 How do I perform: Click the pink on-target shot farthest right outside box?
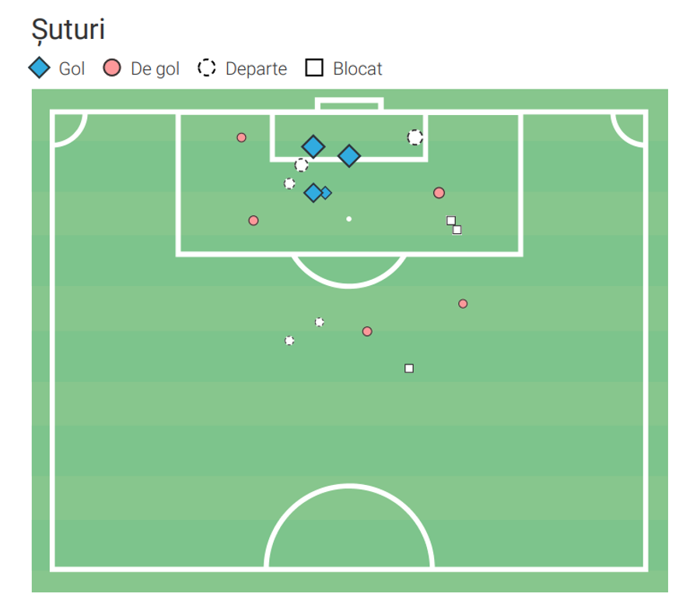pyautogui.click(x=463, y=304)
